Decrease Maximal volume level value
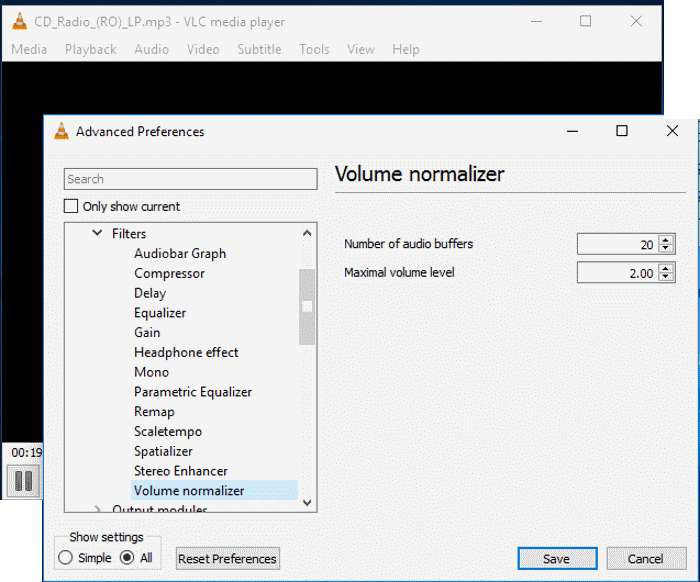700x582 pixels. pos(666,276)
